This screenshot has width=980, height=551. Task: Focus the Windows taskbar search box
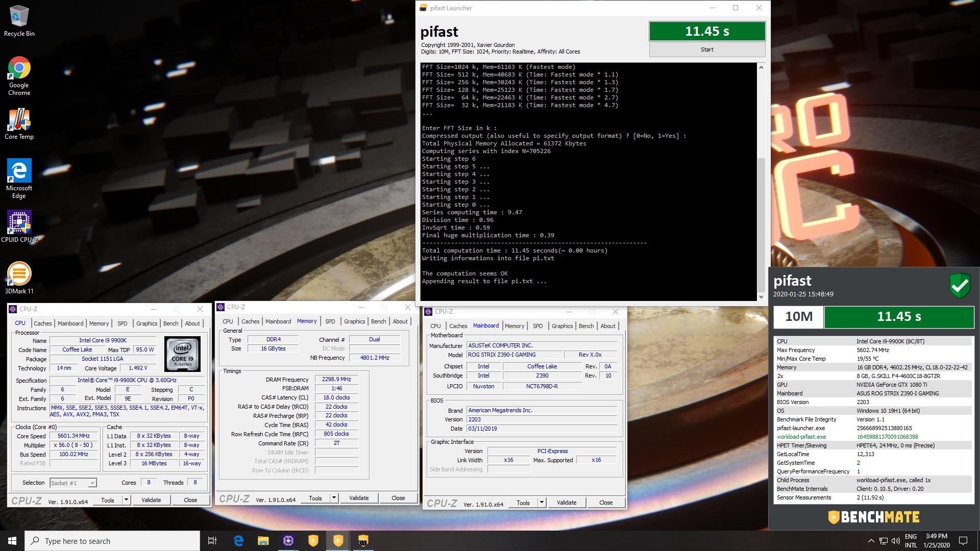(112, 541)
